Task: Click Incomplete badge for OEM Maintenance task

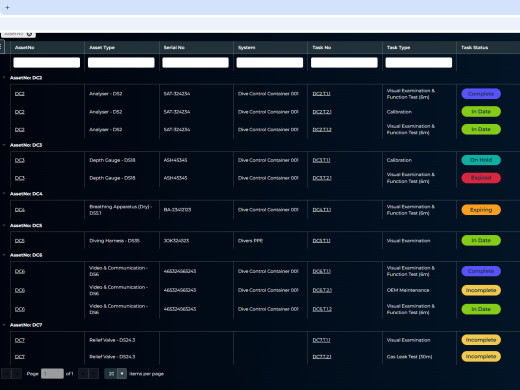Action: click(481, 290)
